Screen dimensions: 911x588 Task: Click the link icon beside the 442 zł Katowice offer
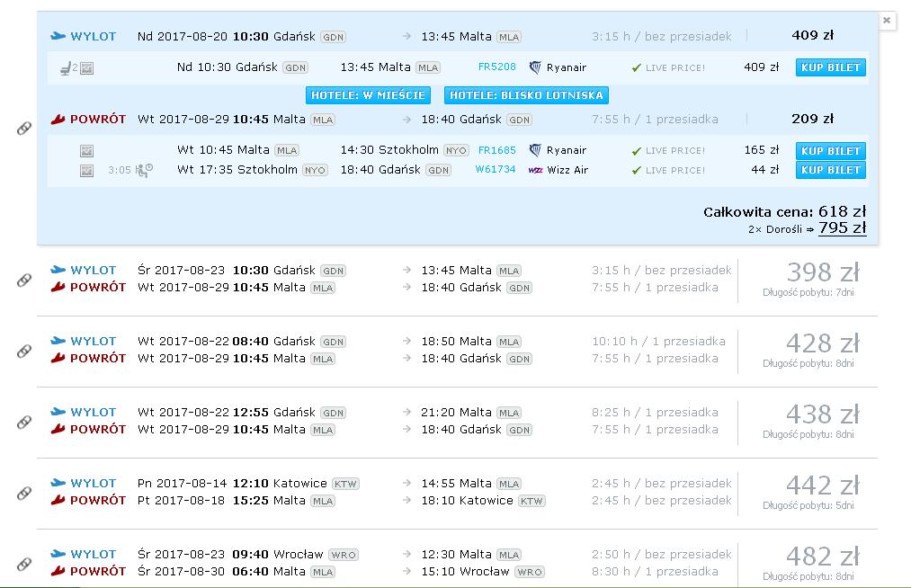point(23,494)
